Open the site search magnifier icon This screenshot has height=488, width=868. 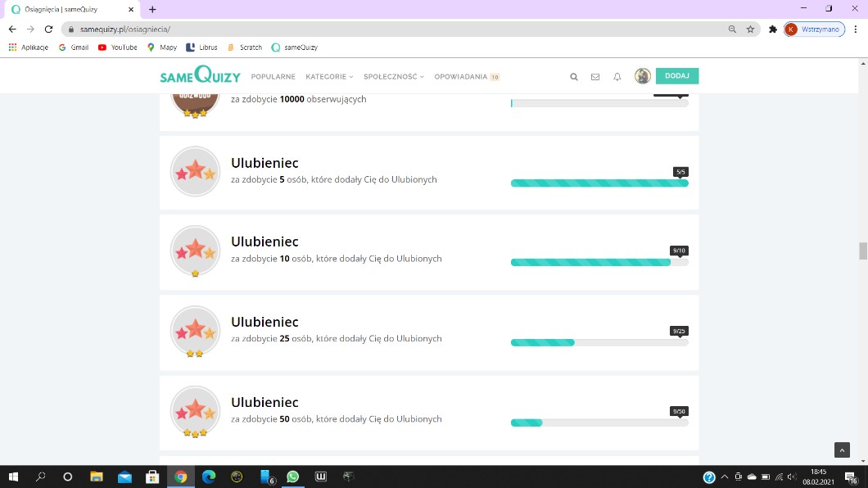tap(574, 77)
